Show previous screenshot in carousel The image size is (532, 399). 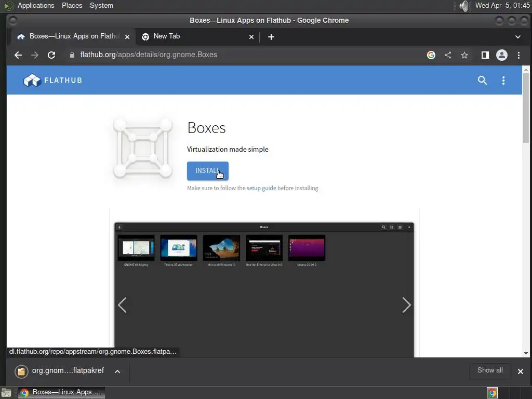[122, 304]
